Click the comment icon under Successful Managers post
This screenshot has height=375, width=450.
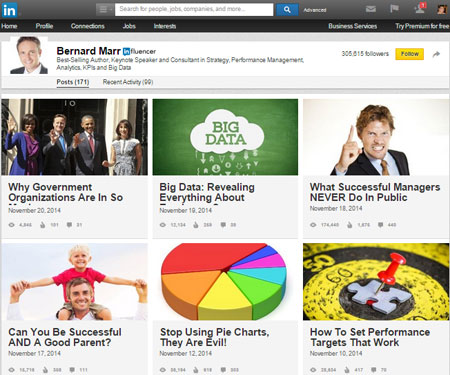380,225
